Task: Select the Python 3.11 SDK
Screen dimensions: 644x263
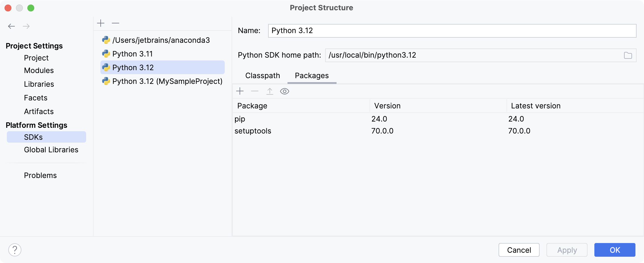Action: click(132, 54)
